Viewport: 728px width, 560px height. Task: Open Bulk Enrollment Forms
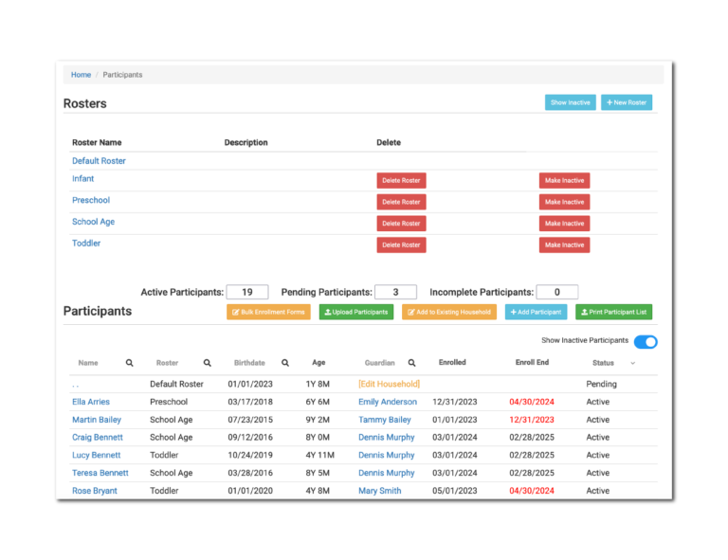point(268,312)
